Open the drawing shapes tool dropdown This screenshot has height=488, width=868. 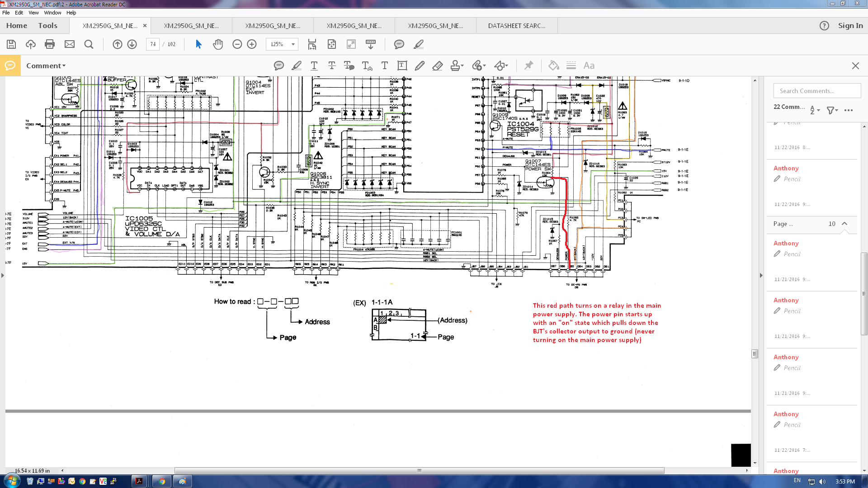tap(500, 66)
